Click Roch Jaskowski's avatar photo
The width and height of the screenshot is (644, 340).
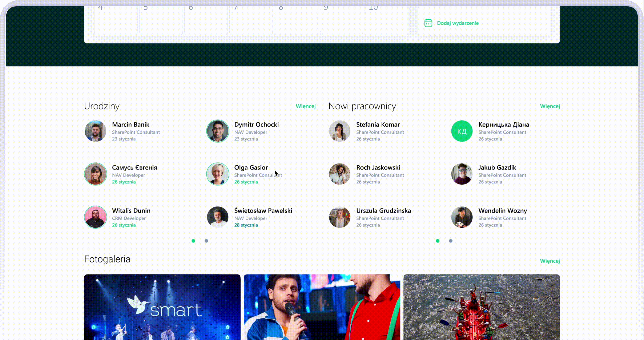click(339, 174)
